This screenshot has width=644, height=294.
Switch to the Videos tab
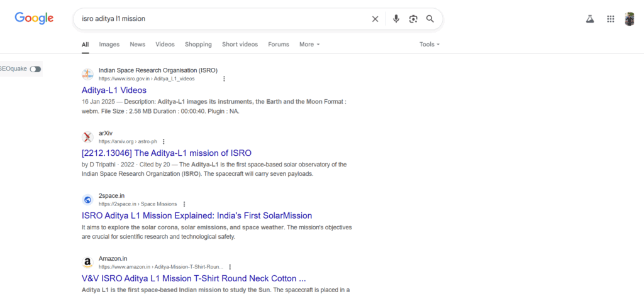coord(165,44)
